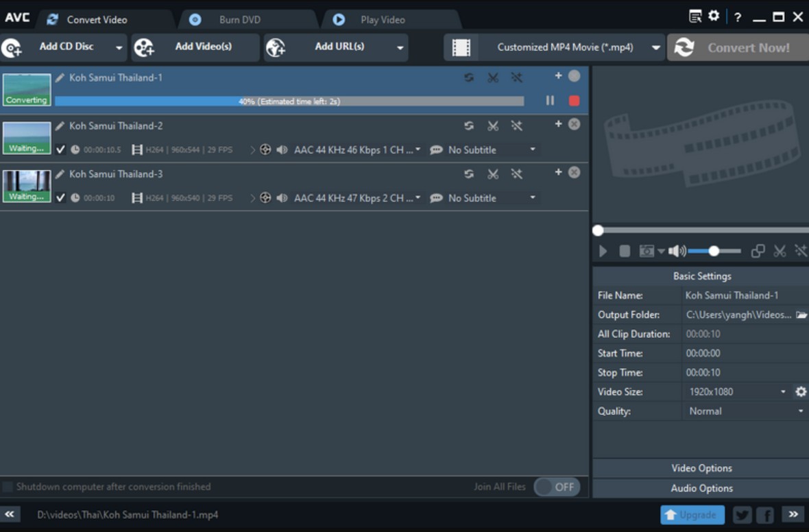809x532 pixels.
Task: Click the effects wand icon on Koh Samui Thailand-1
Action: (516, 77)
